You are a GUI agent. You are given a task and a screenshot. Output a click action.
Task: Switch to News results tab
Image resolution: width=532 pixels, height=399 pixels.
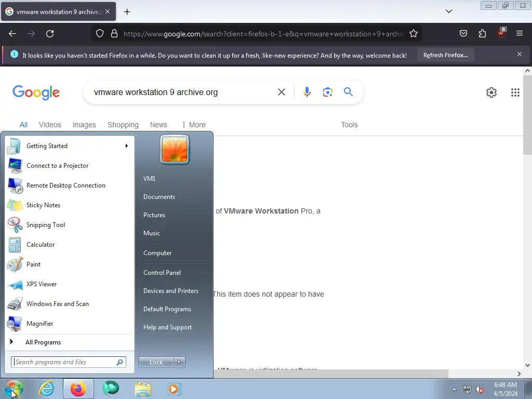(x=158, y=125)
